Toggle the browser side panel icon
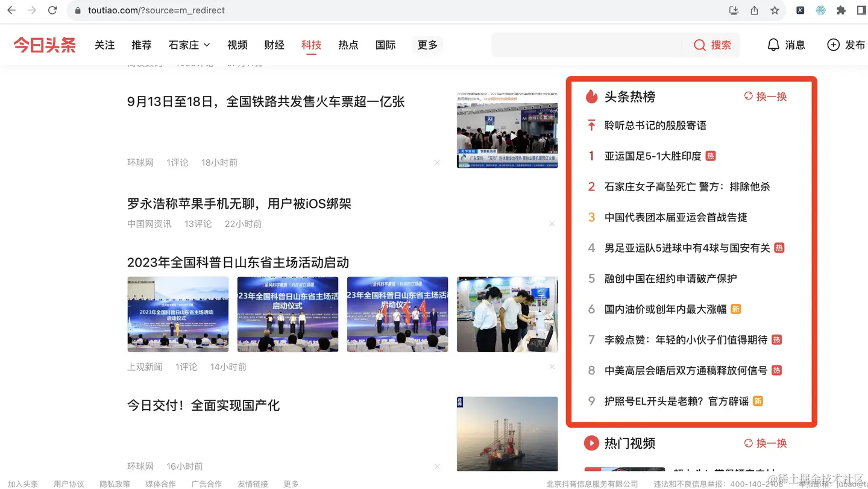Viewport: 868px width, 489px height. [861, 10]
